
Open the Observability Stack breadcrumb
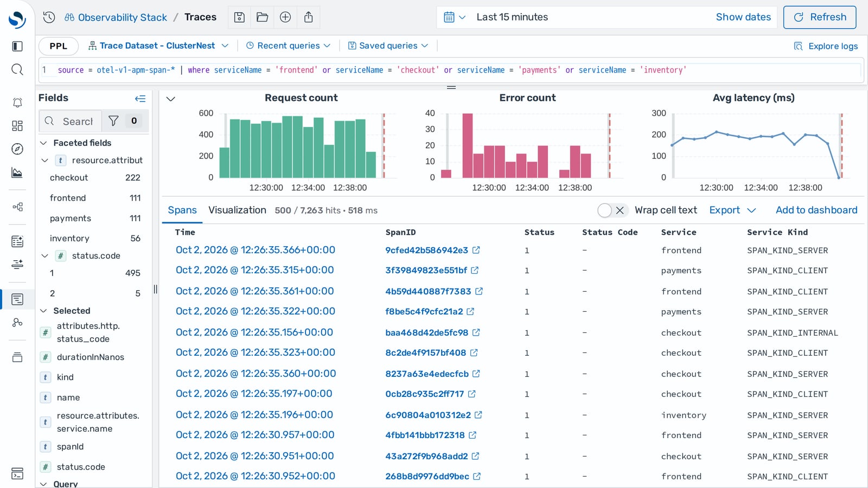coord(116,17)
